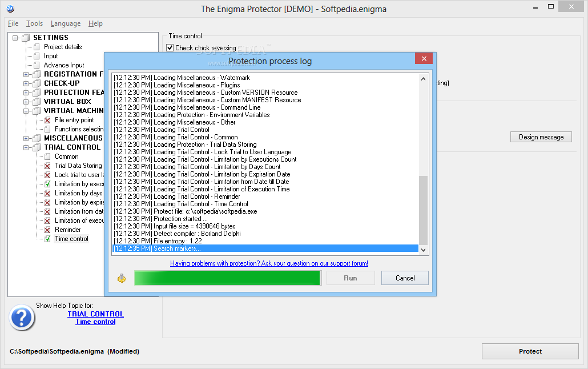Click the Run button in log dialog
588x369 pixels.
[351, 278]
